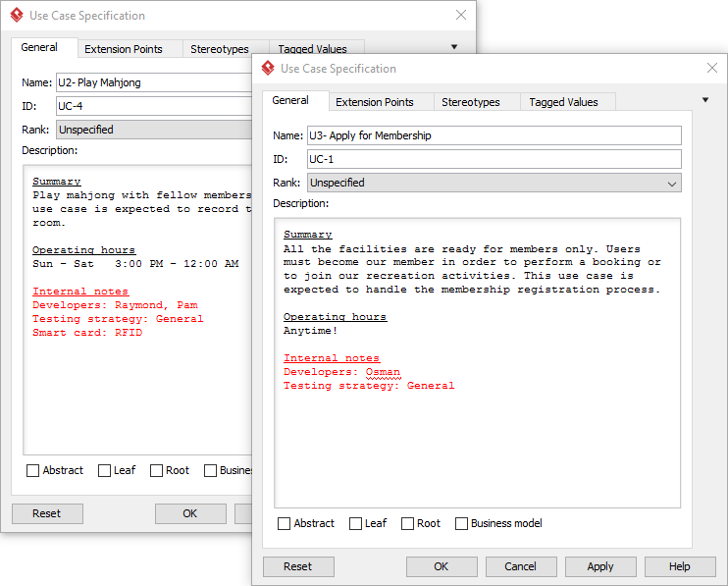Tick the Business model checkbox in front dialog
Image resolution: width=728 pixels, height=586 pixels.
461,524
